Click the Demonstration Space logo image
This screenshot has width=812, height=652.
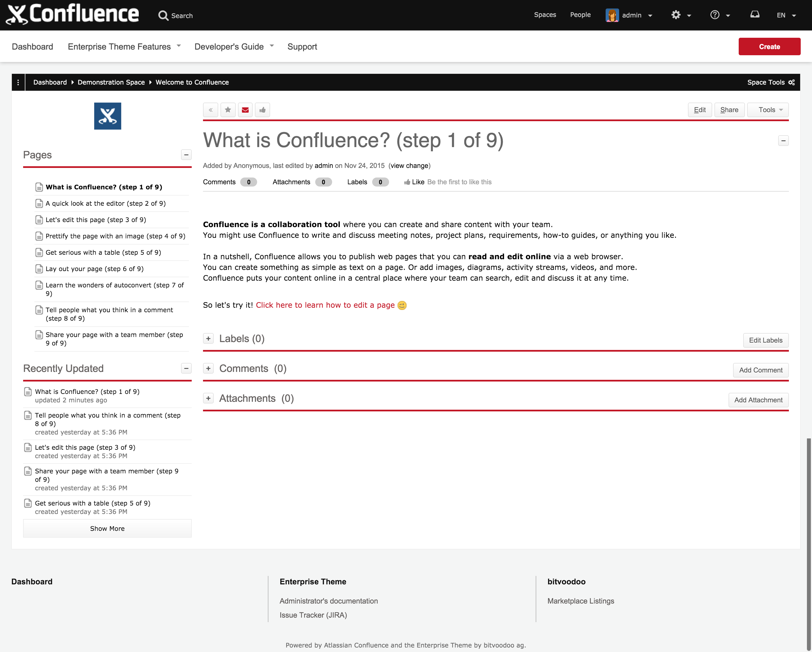tap(108, 116)
